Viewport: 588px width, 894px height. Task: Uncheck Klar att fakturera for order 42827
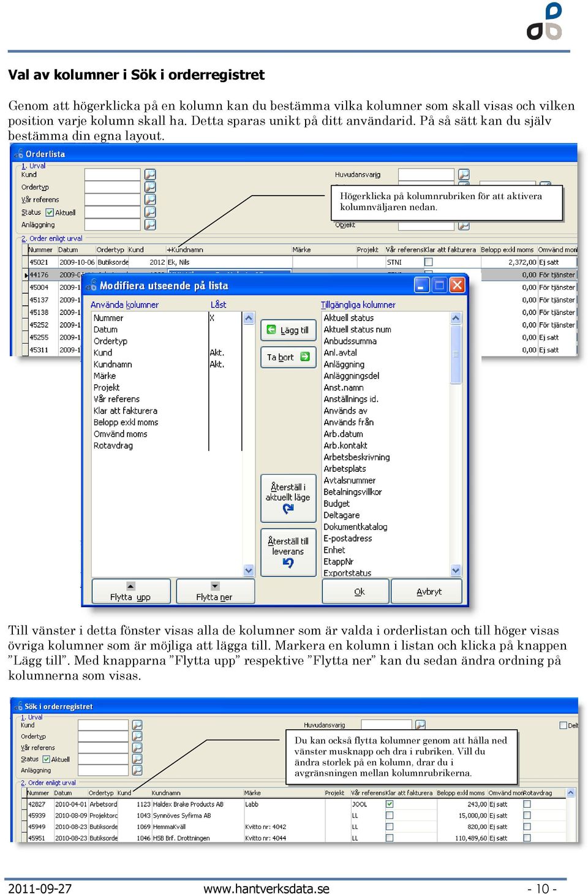(x=390, y=805)
